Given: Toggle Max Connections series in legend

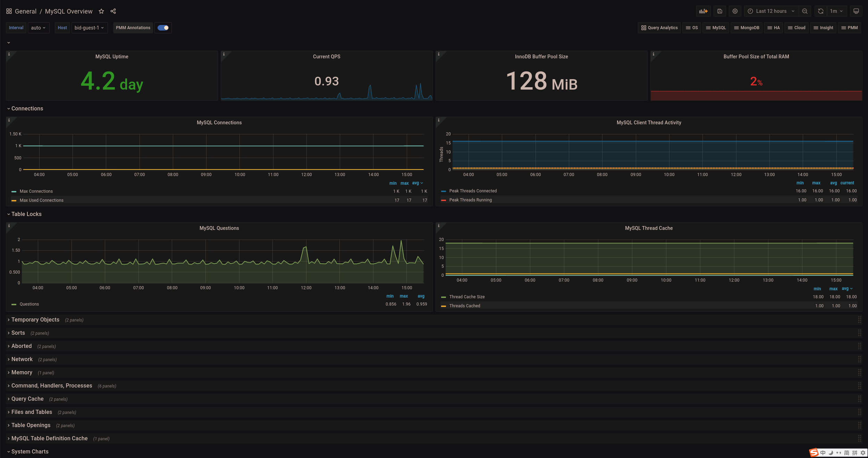Looking at the screenshot, I should (x=36, y=191).
